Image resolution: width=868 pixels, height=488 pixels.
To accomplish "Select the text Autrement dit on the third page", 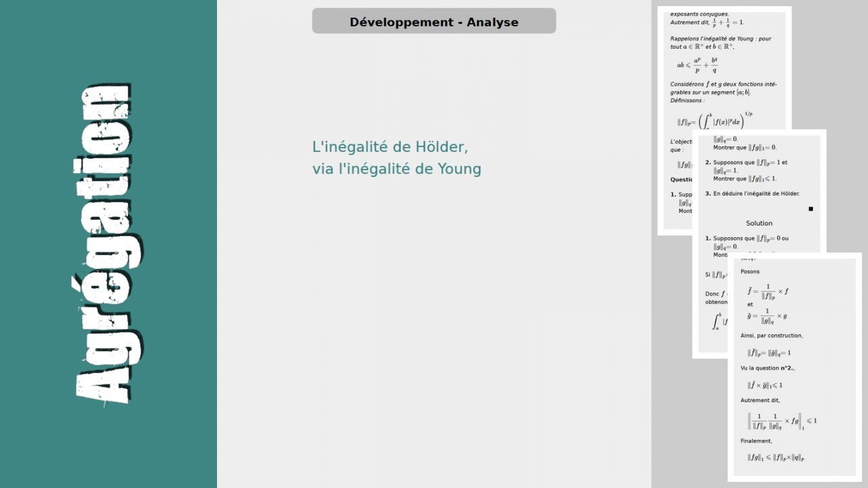I will [x=760, y=401].
